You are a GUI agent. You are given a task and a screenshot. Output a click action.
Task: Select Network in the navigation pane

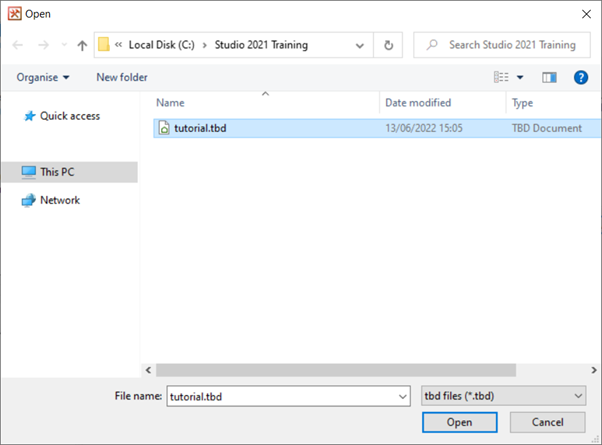[59, 200]
